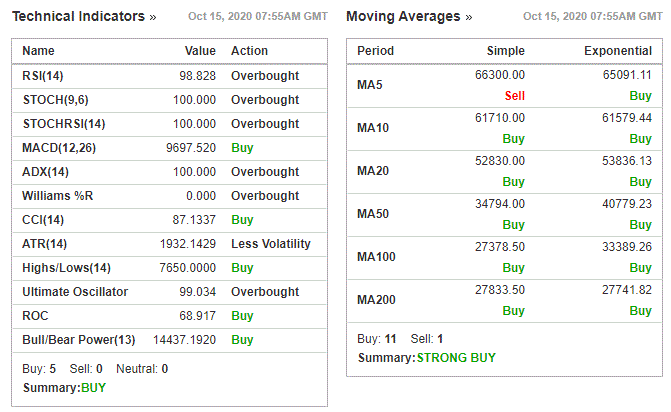Click the Name column header

tap(38, 50)
